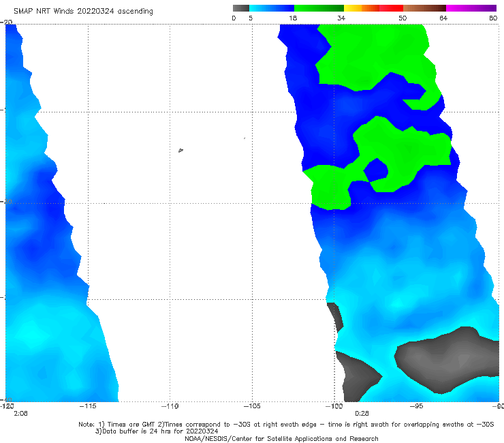Click the longitude label '-120'

pos(7,406)
